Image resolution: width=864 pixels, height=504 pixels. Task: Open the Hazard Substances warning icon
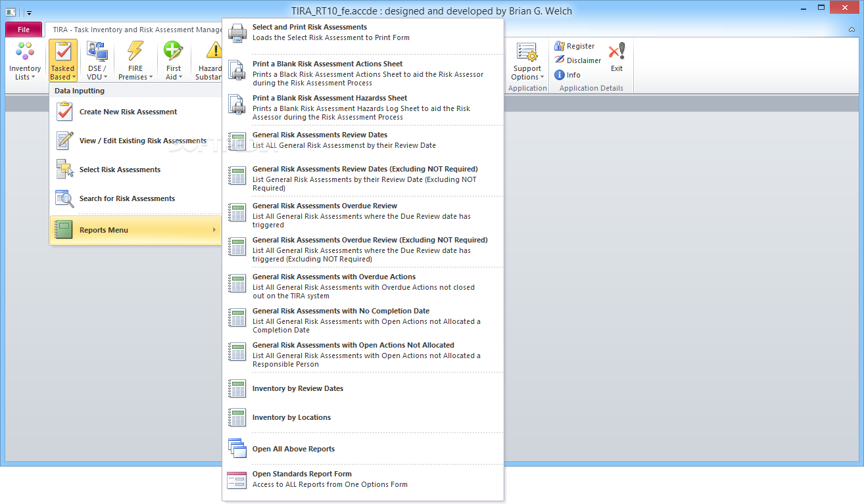[214, 51]
